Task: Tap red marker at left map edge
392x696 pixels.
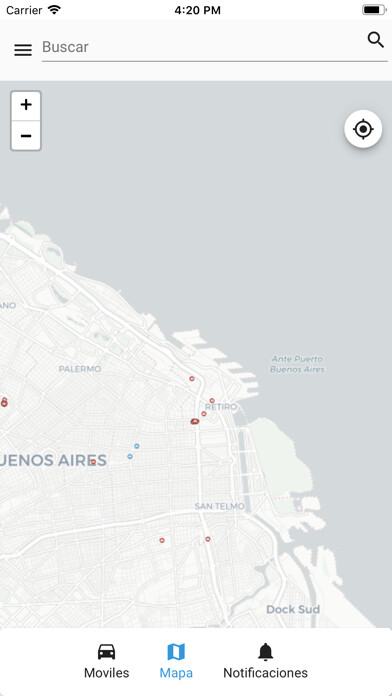Action: tap(4, 403)
